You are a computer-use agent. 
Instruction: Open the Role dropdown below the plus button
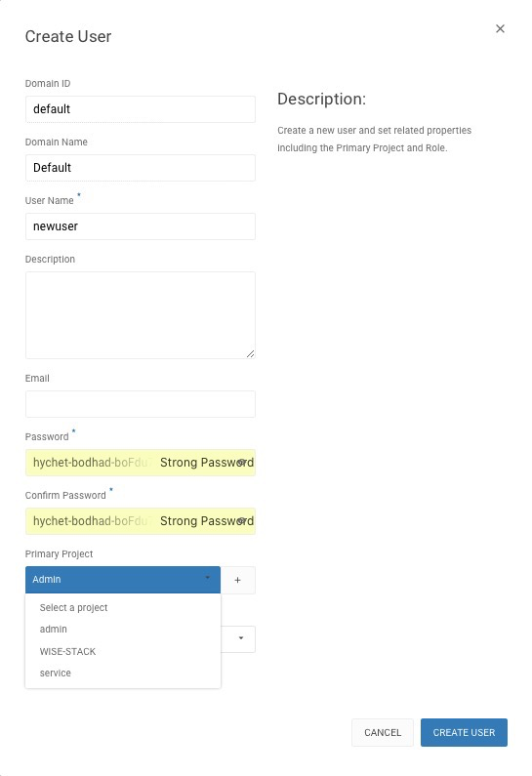click(x=238, y=639)
